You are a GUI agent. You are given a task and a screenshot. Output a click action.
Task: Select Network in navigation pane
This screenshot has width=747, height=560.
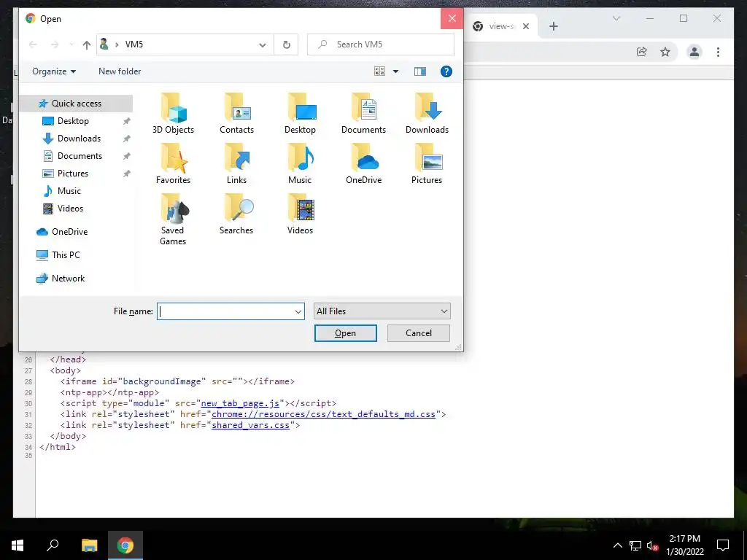[x=68, y=279]
